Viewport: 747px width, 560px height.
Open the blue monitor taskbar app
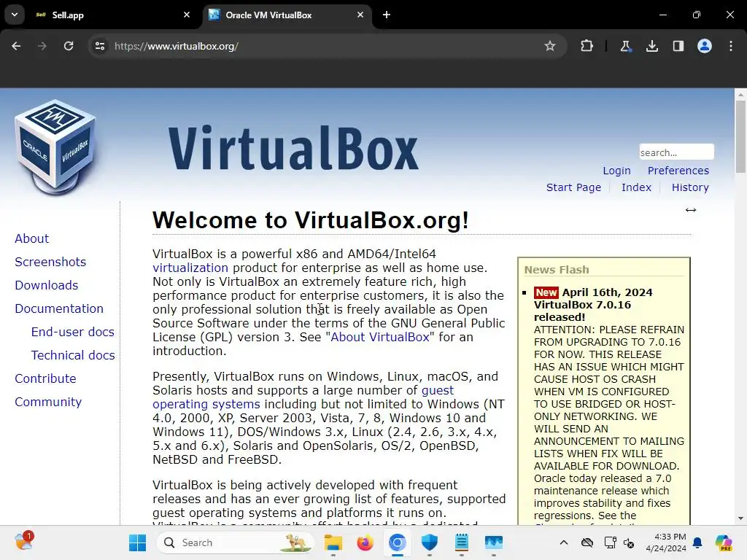[x=494, y=542]
